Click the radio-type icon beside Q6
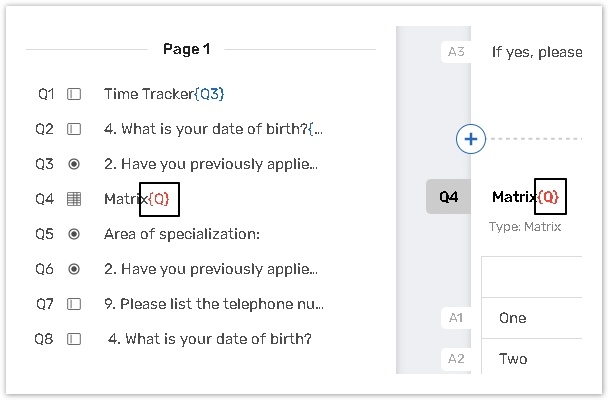Viewport: 608px width, 400px height. coord(74,269)
